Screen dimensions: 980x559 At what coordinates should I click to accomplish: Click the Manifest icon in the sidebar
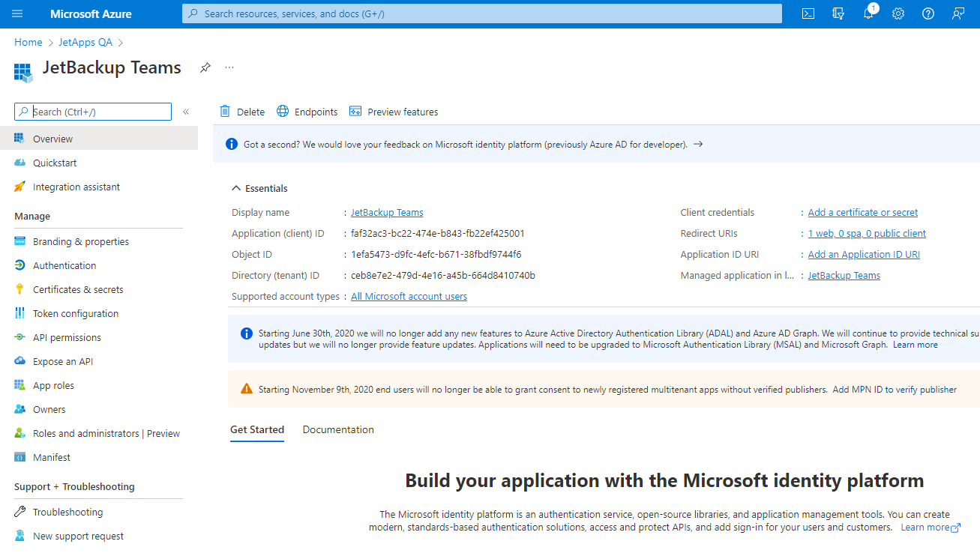coord(19,457)
